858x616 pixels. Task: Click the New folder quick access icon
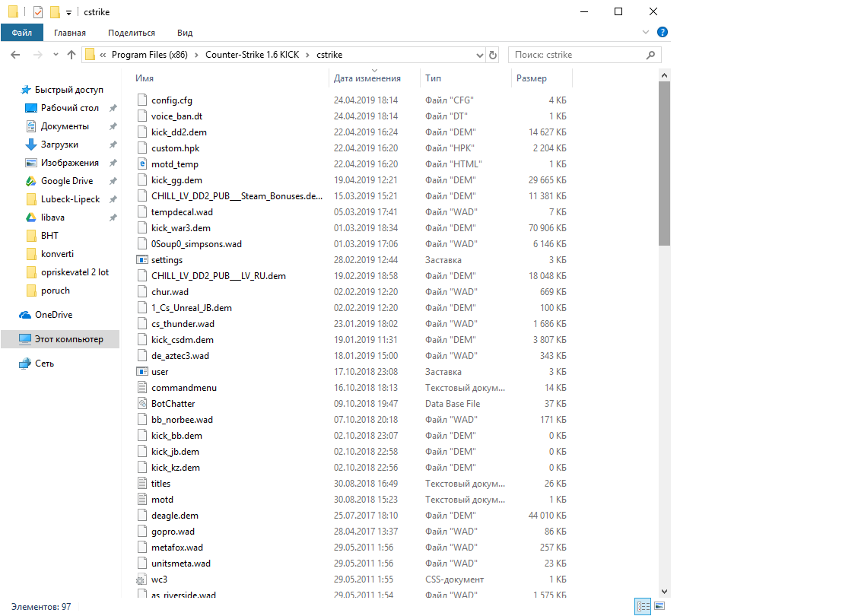(x=55, y=11)
